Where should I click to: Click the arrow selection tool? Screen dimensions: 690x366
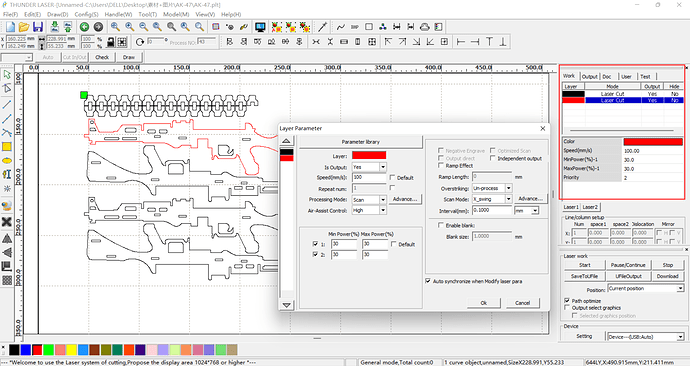(x=7, y=75)
